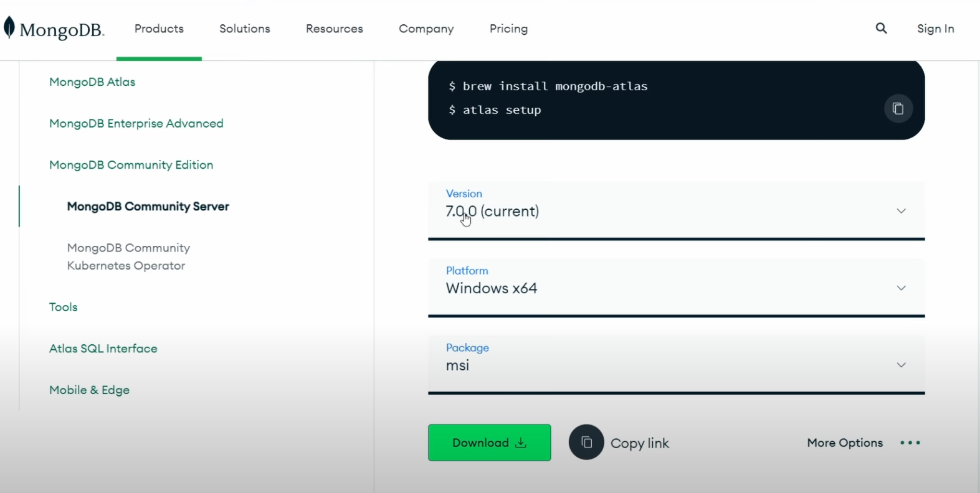Select MongoDB Community Edition in sidebar
The width and height of the screenshot is (980, 493).
click(x=131, y=165)
